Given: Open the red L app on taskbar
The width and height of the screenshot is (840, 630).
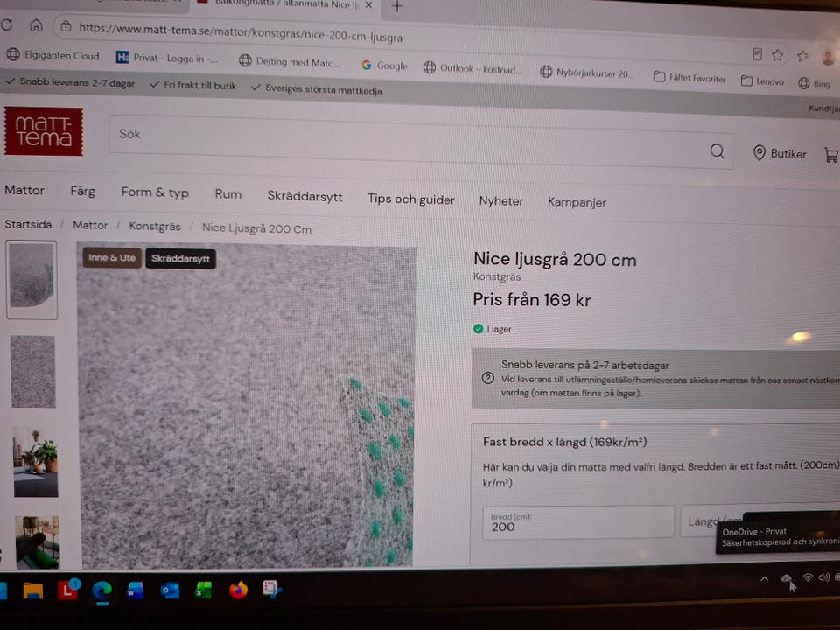Looking at the screenshot, I should (68, 589).
